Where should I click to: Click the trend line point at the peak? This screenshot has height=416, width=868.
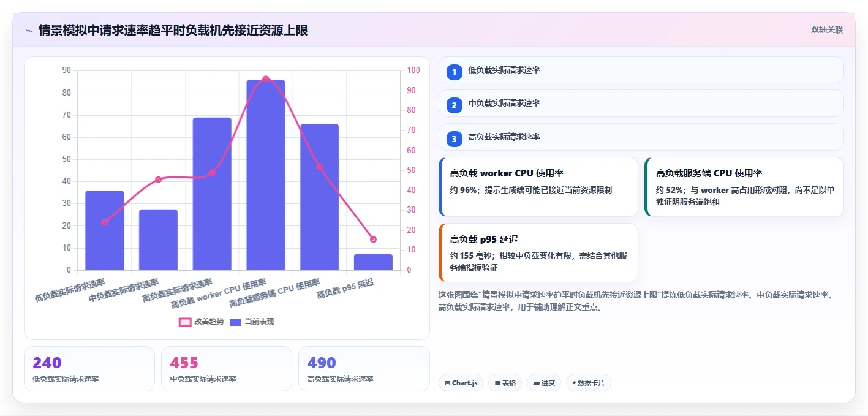click(x=266, y=79)
